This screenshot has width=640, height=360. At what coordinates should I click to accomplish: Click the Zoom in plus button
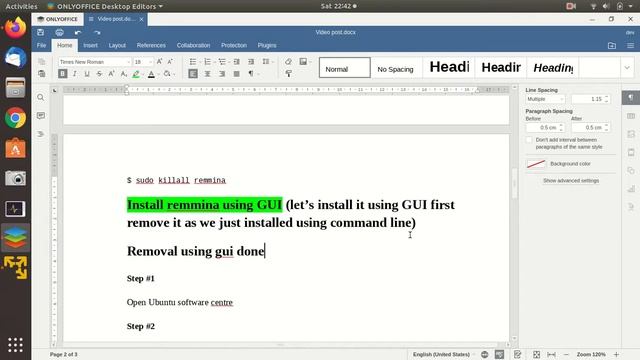[616, 354]
